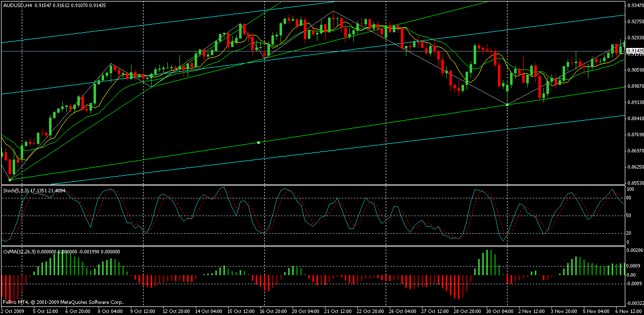The width and height of the screenshot is (644, 315).
Task: Click the 0.89130 price axis label
Action: [x=635, y=102]
